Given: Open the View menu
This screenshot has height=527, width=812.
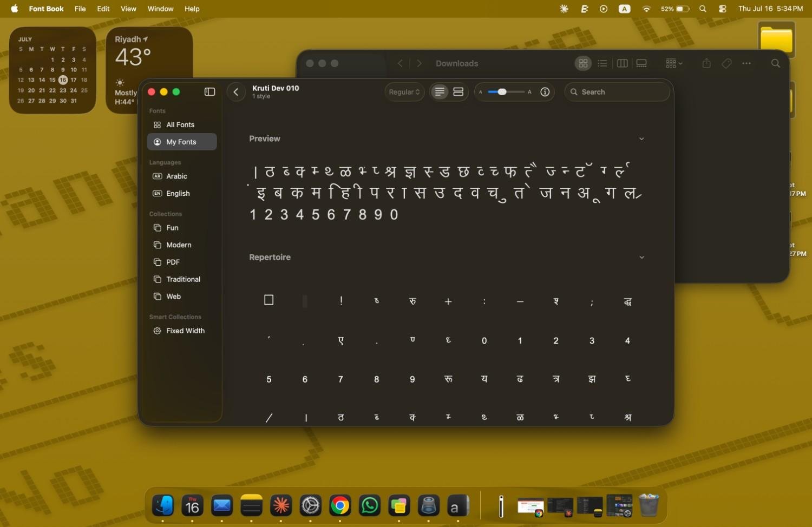Looking at the screenshot, I should (128, 9).
